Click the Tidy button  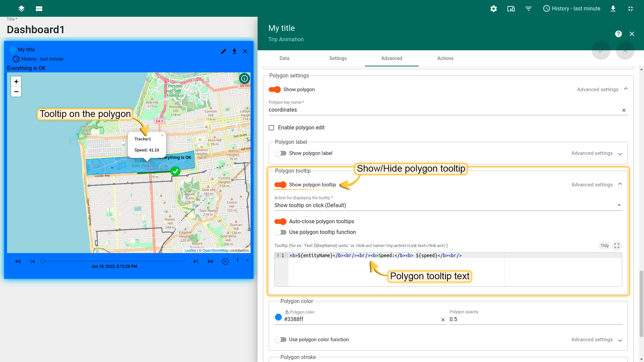point(604,246)
